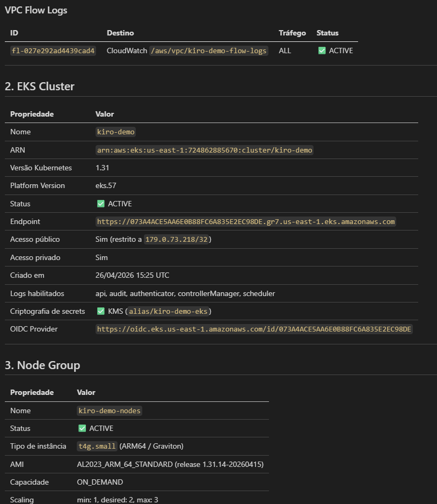The image size is (437, 504).
Task: Click the EKS Endpoint URL
Action: [x=245, y=221]
